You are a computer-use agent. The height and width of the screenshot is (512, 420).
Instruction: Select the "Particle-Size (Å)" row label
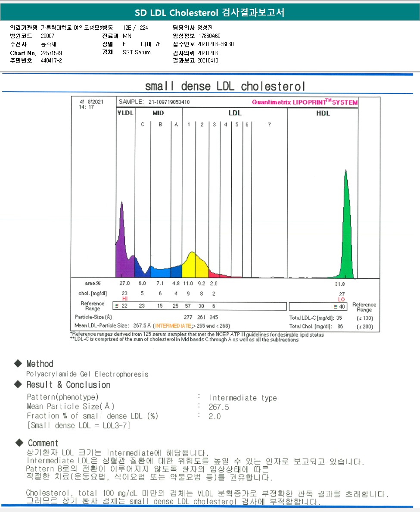[93, 317]
